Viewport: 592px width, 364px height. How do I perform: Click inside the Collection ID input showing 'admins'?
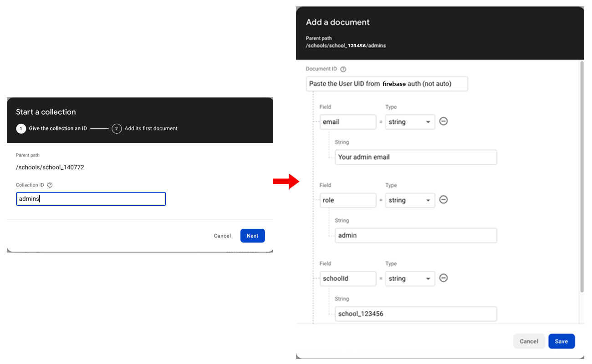tap(91, 198)
